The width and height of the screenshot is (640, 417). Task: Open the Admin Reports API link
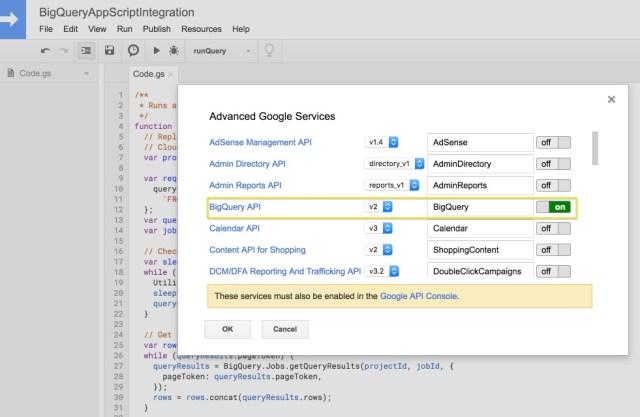pyautogui.click(x=245, y=186)
